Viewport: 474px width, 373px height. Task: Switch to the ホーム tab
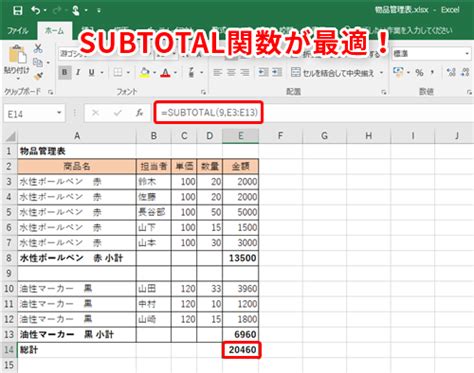(54, 31)
